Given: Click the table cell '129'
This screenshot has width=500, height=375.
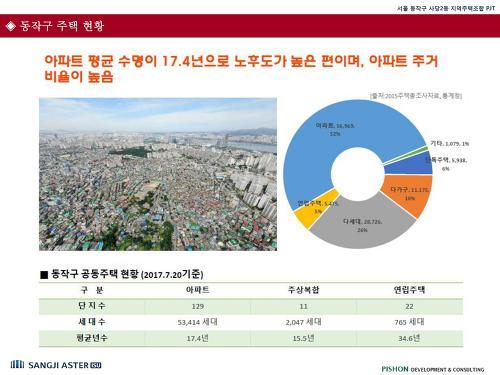Looking at the screenshot, I should pyautogui.click(x=198, y=306).
